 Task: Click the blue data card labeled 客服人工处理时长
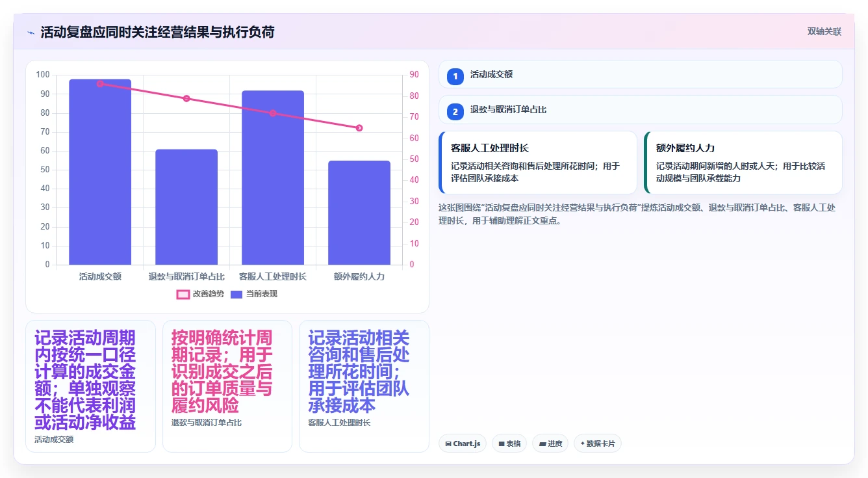tap(364, 386)
